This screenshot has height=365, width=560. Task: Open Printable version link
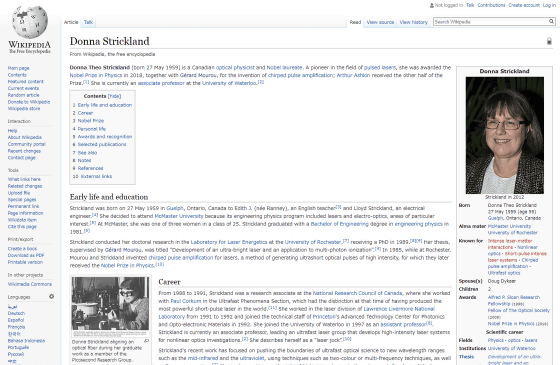(x=25, y=262)
